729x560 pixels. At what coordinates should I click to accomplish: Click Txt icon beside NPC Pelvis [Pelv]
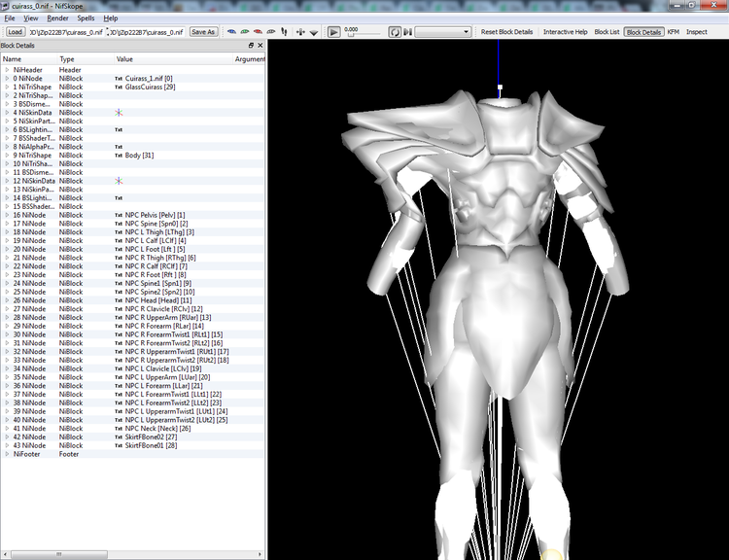[119, 215]
